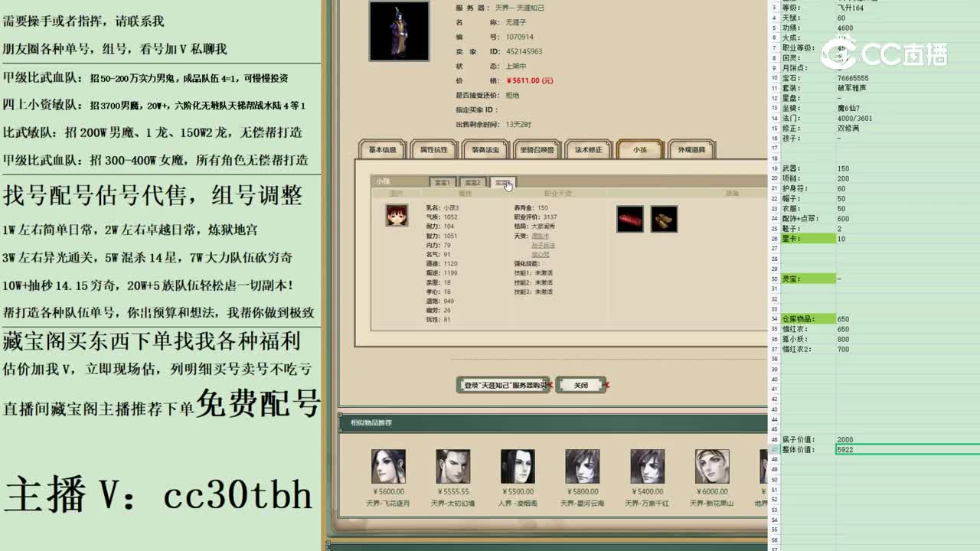This screenshot has height=551, width=980.
Task: Select spreadsheet cell 套装 value 破军稚声
Action: (907, 88)
